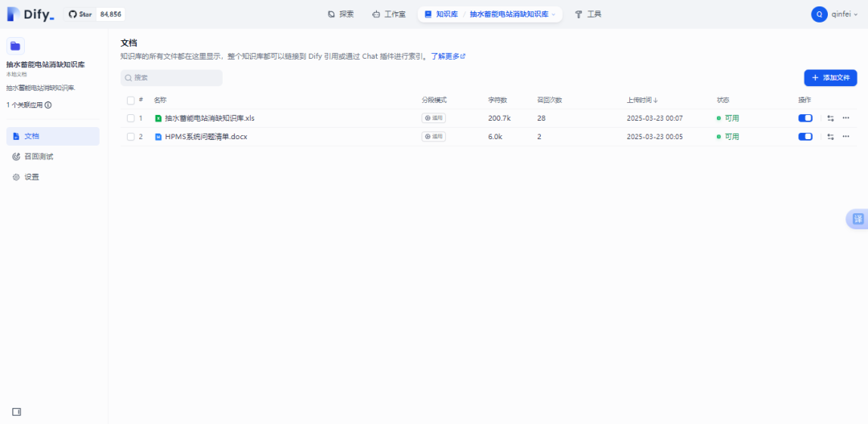This screenshot has width=868, height=424.
Task: Click the docx file icon in row 2
Action: tap(158, 137)
